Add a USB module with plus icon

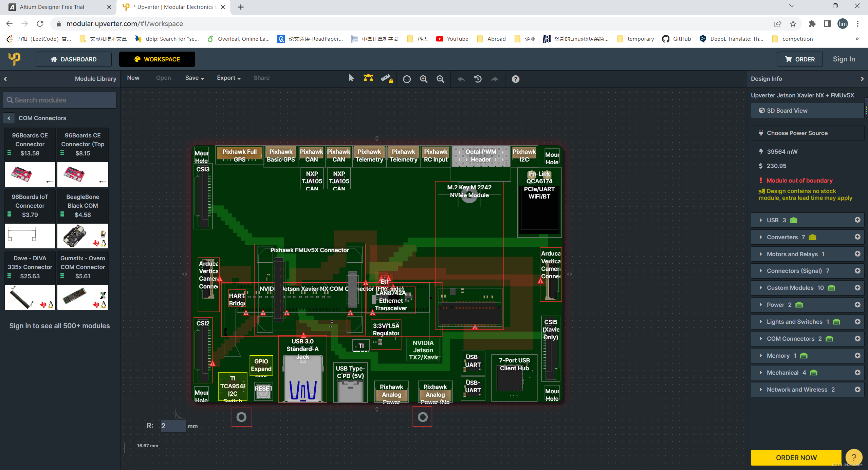coord(857,220)
